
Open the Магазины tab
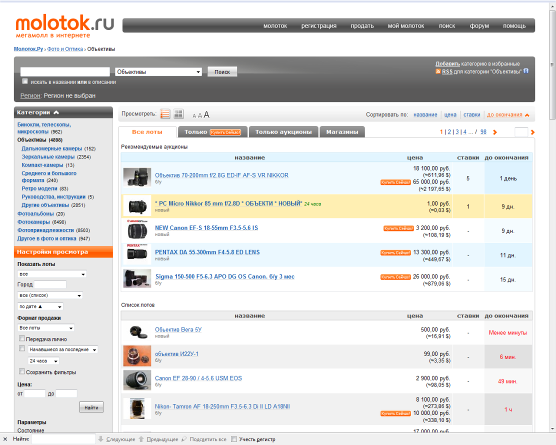click(342, 132)
